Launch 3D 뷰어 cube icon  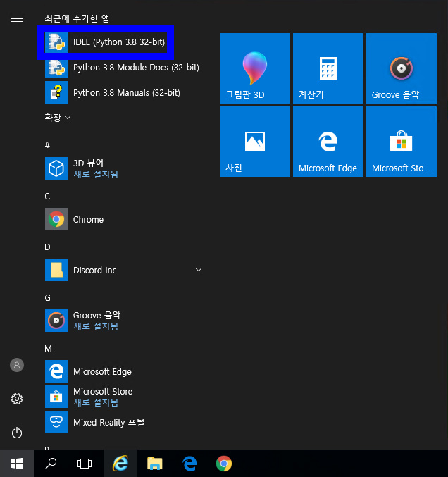click(56, 168)
